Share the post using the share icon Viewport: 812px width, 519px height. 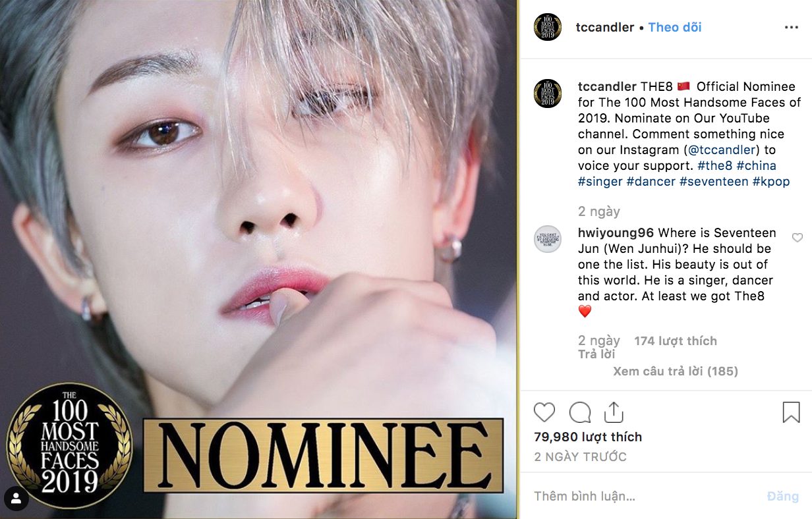(x=614, y=412)
